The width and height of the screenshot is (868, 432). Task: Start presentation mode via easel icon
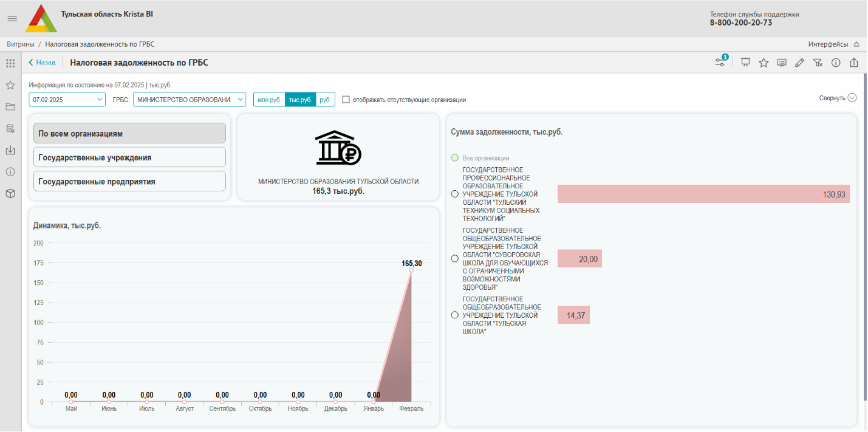pos(745,62)
